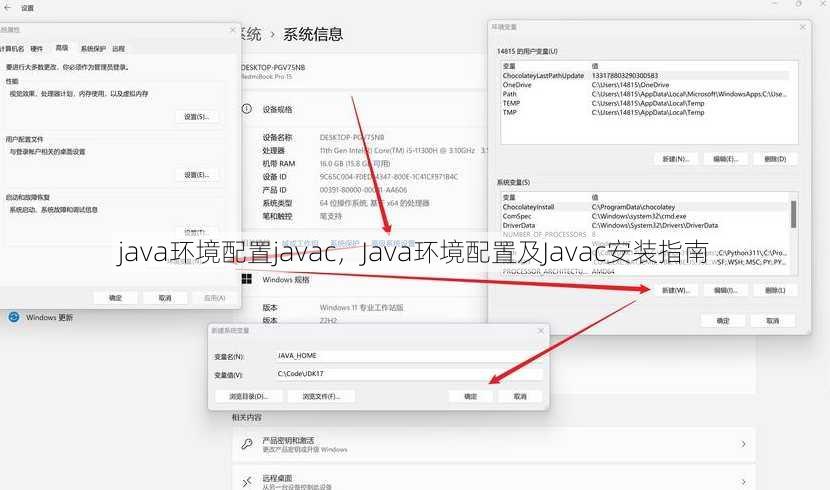This screenshot has height=490, width=830.
Task: Click 取消 in the 环境变量 window
Action: [773, 321]
